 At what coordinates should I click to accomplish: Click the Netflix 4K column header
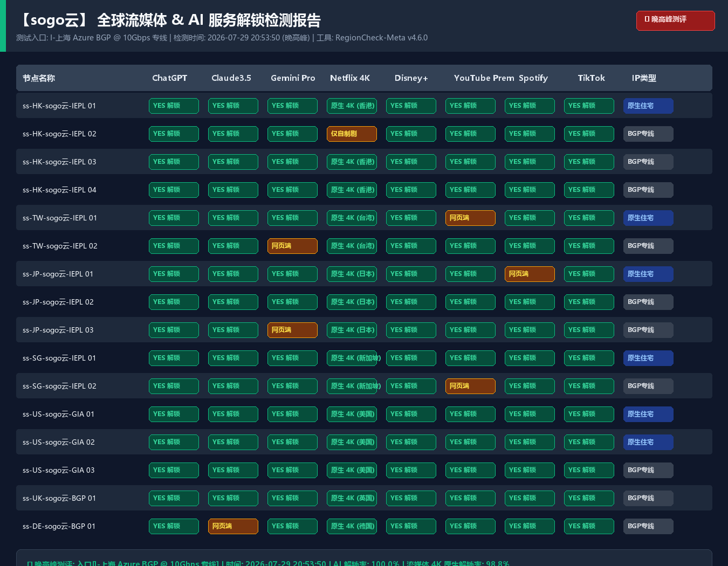coord(350,78)
